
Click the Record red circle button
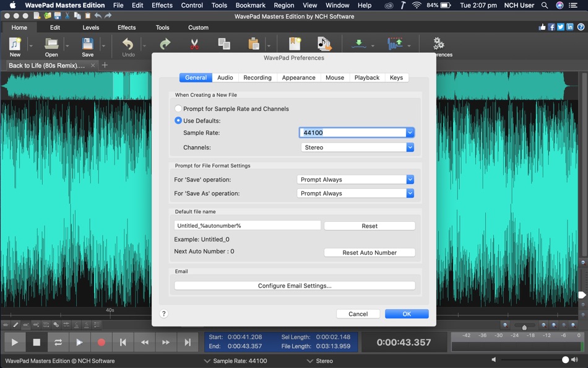(102, 342)
